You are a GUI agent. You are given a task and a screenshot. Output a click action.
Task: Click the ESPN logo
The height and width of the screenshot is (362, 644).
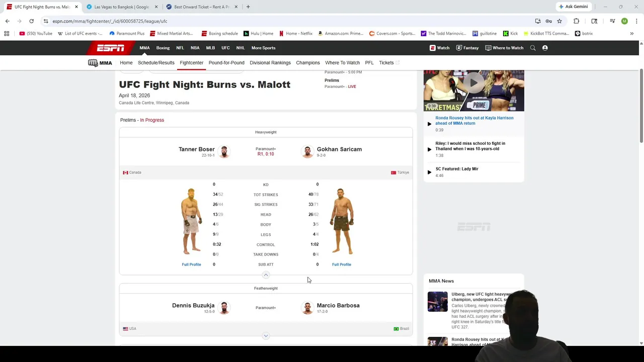(x=111, y=48)
